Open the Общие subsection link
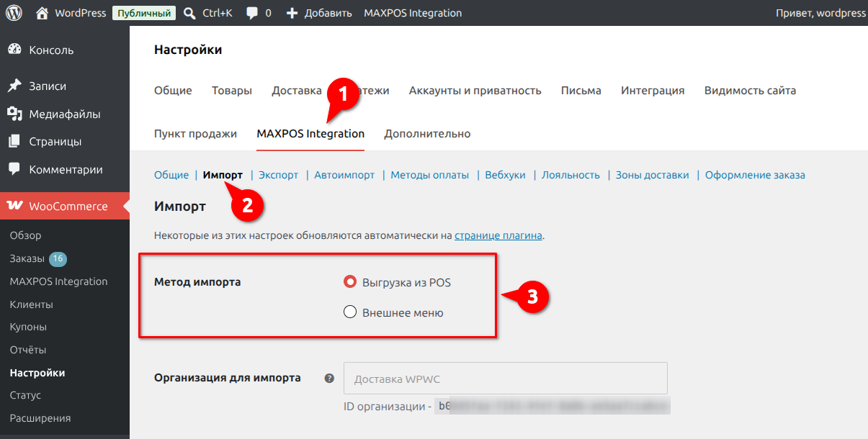 171,175
